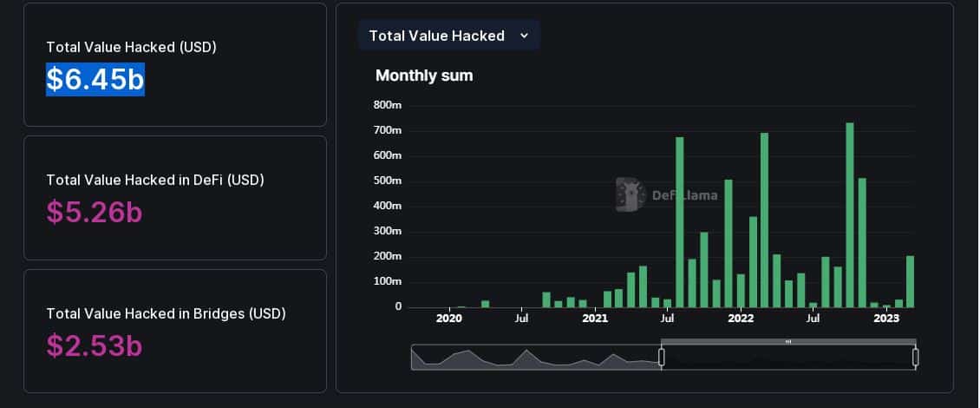
Task: Click the tall bar just after Jul 2021
Action: click(x=679, y=222)
